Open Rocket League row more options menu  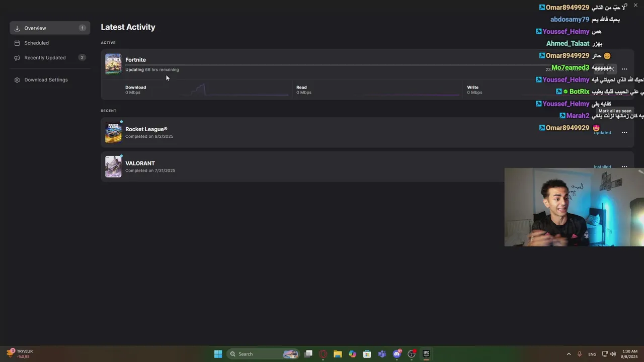click(x=624, y=133)
